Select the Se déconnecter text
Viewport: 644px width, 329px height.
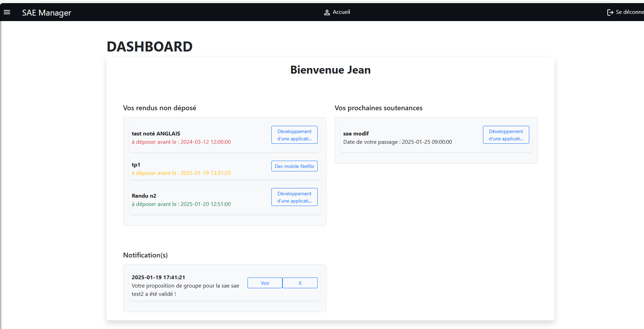tap(629, 12)
